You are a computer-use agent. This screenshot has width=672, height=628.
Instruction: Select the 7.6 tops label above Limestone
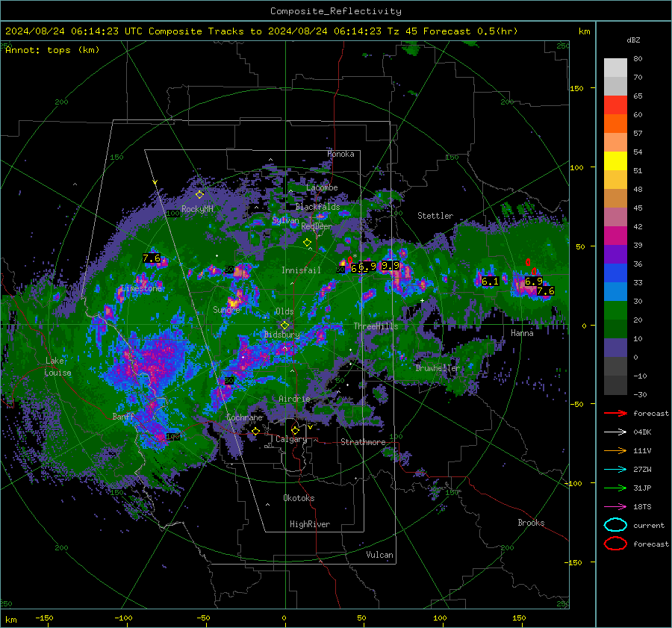(152, 258)
